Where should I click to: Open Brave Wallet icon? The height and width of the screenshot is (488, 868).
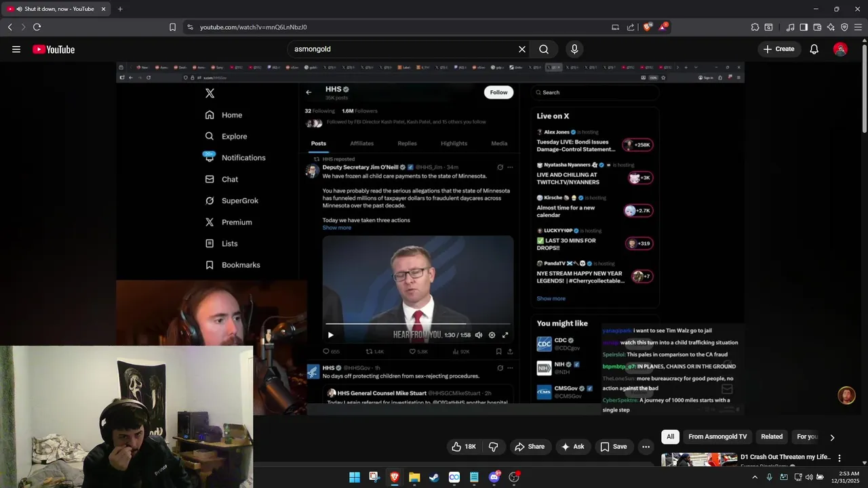[817, 27]
